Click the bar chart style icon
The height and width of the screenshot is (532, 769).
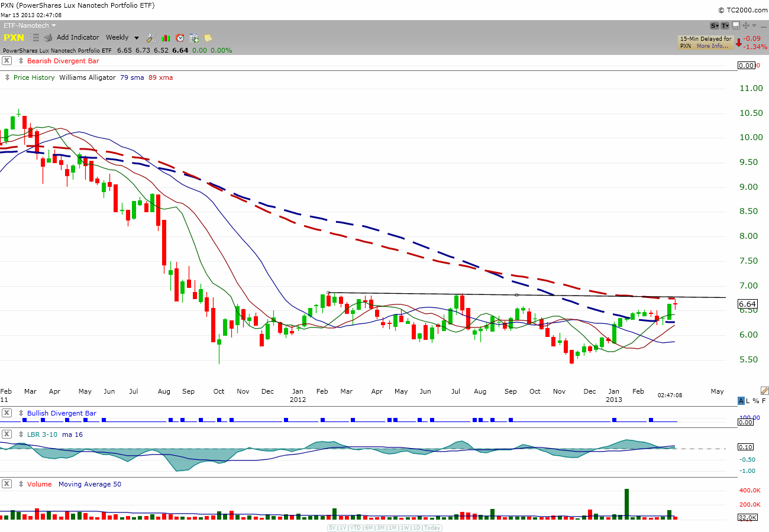coord(166,38)
